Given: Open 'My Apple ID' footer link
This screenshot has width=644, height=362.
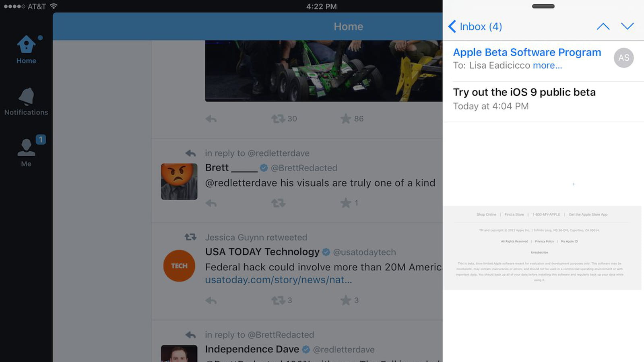Looking at the screenshot, I should pyautogui.click(x=570, y=241).
